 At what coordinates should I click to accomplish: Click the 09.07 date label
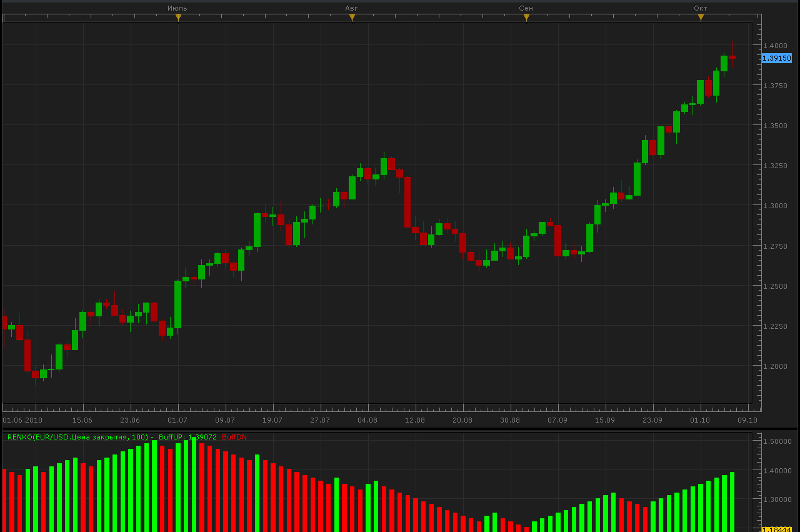pos(225,420)
